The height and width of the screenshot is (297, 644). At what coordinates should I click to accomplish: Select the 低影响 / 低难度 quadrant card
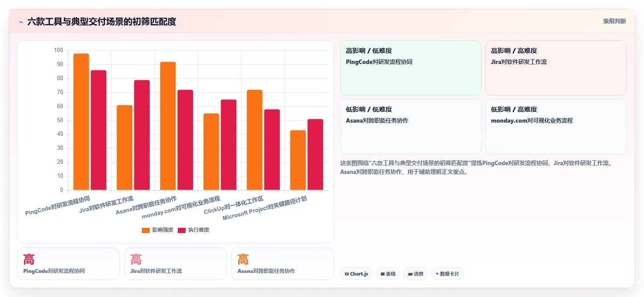[x=411, y=127]
